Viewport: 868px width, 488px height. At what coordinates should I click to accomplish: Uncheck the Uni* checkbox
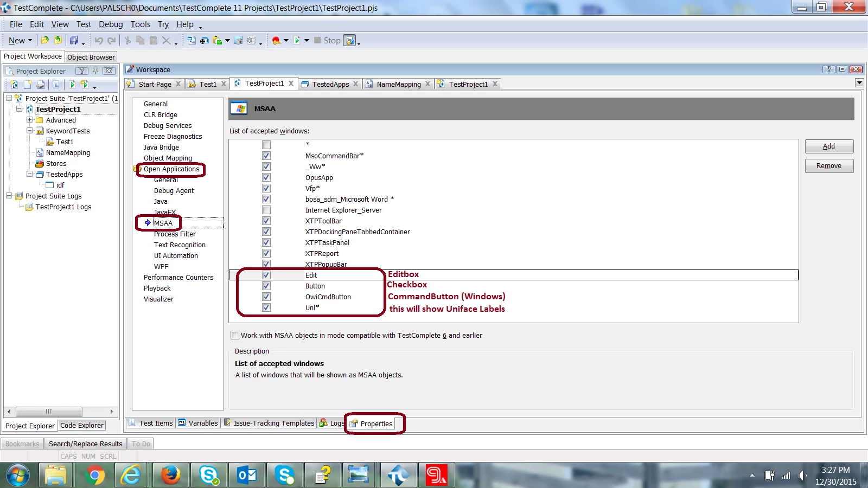coord(266,307)
